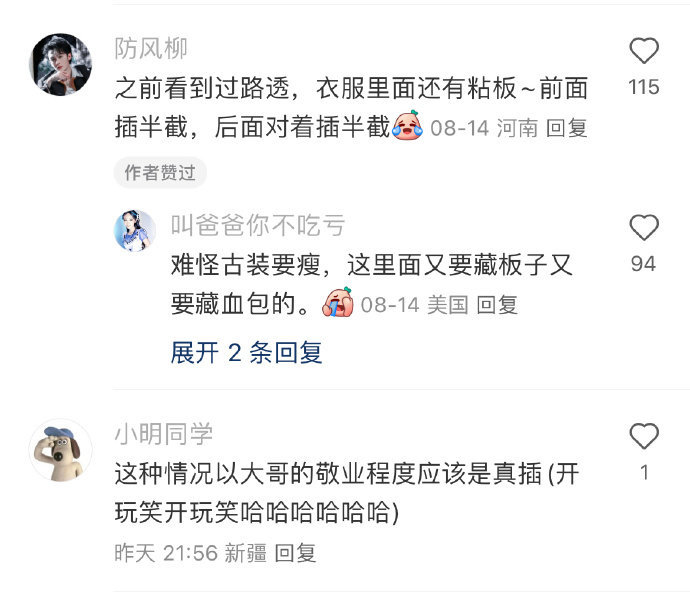Reply to the comment from 美国

(x=497, y=305)
